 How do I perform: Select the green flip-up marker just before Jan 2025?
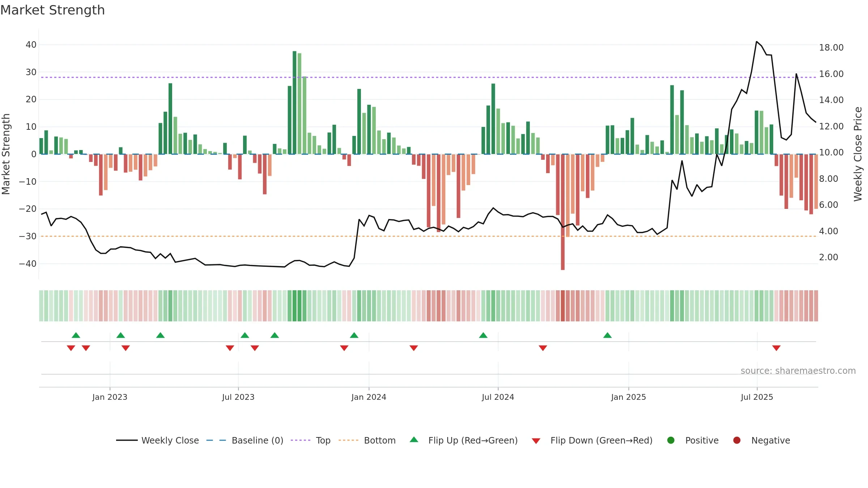[x=608, y=335]
